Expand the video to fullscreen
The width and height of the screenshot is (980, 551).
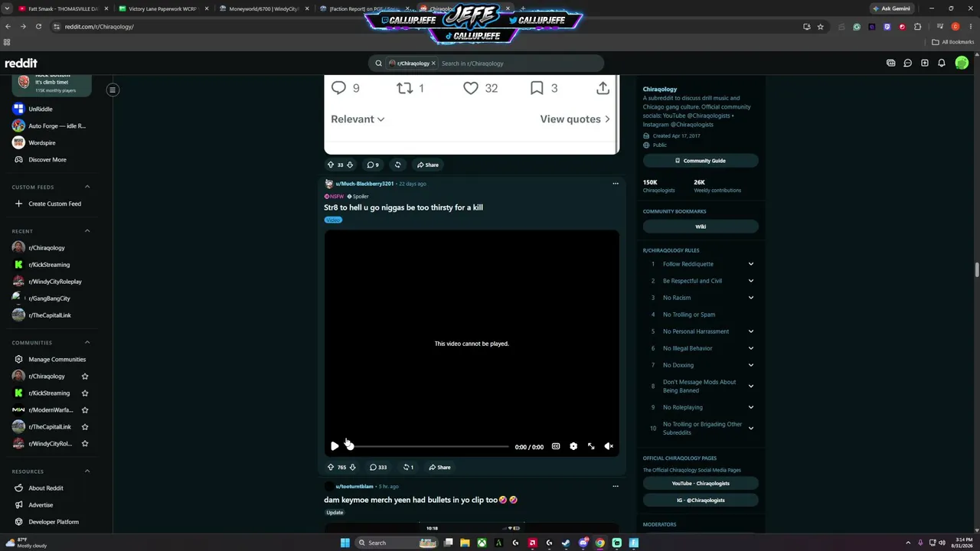[591, 446]
